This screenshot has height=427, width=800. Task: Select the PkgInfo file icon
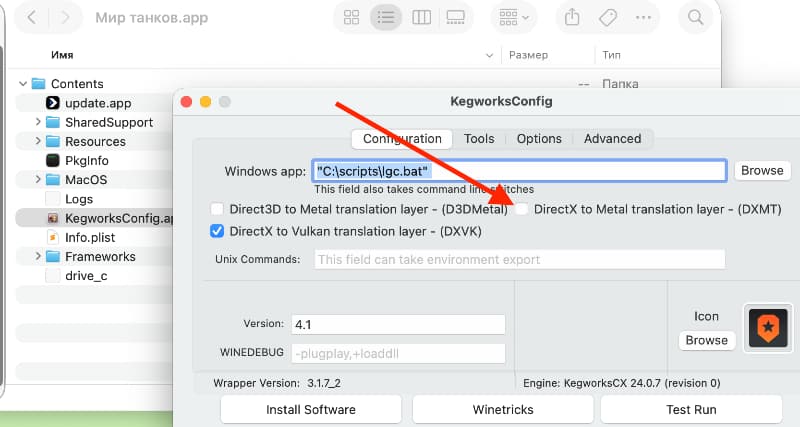(x=53, y=161)
